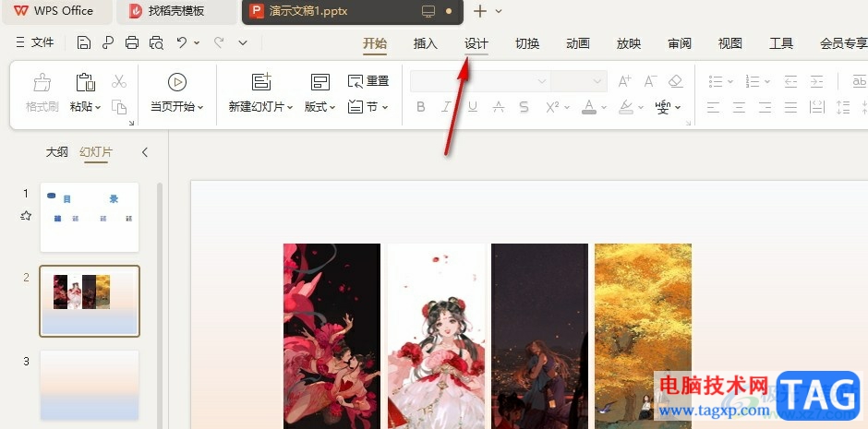Click the new tab plus button

[x=480, y=11]
